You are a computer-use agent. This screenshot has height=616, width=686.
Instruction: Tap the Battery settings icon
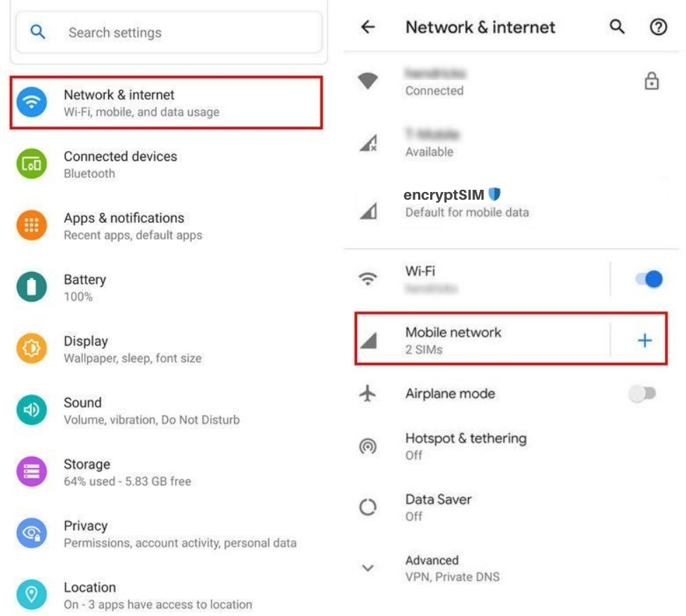coord(32,287)
